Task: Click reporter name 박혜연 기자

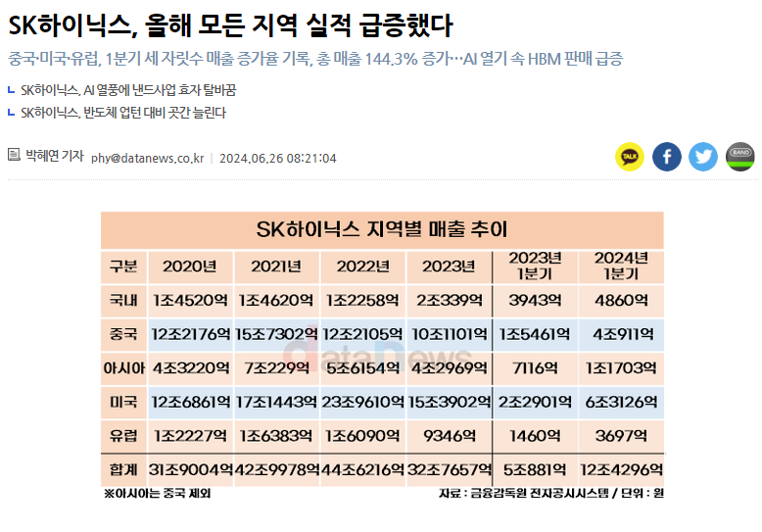Action: pyautogui.click(x=55, y=156)
